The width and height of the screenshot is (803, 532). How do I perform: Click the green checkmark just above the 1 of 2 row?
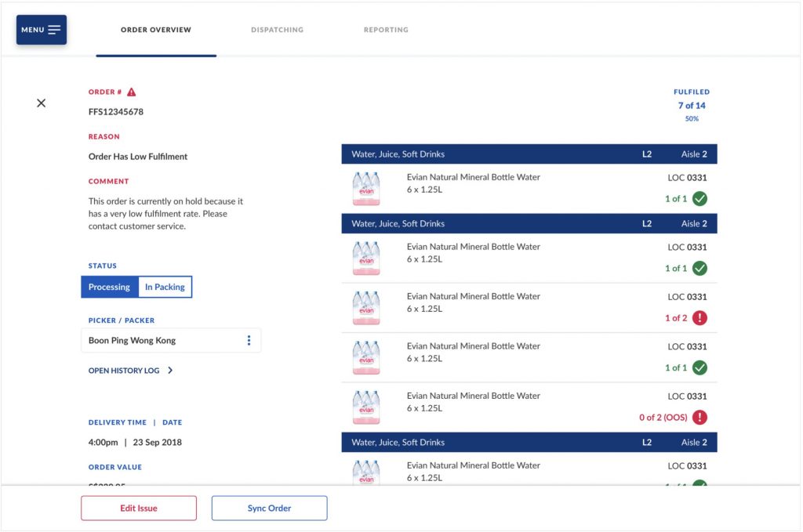(x=699, y=268)
